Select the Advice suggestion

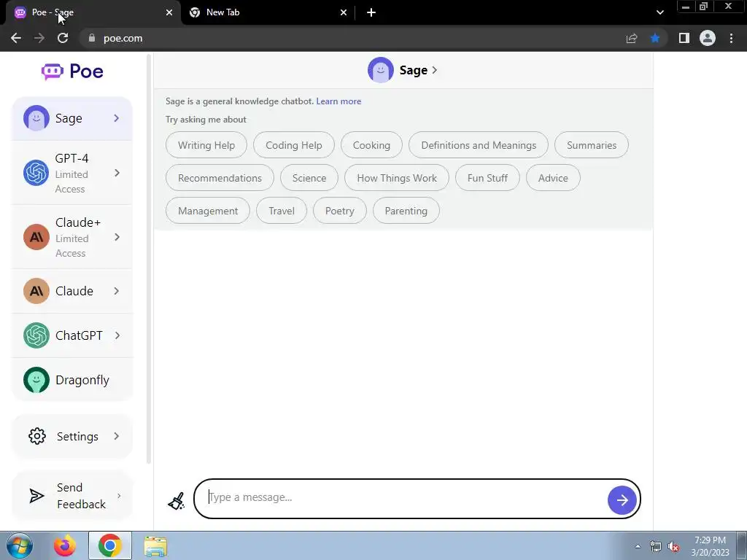coord(553,178)
